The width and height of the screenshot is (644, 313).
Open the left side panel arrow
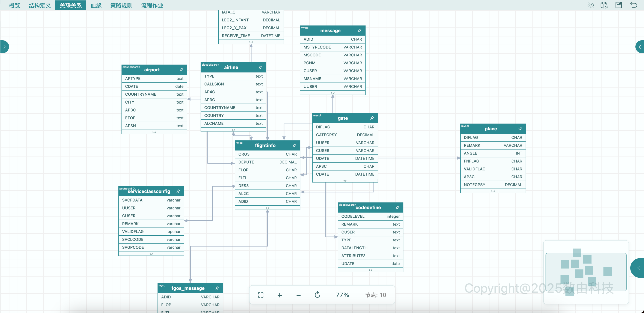point(4,47)
